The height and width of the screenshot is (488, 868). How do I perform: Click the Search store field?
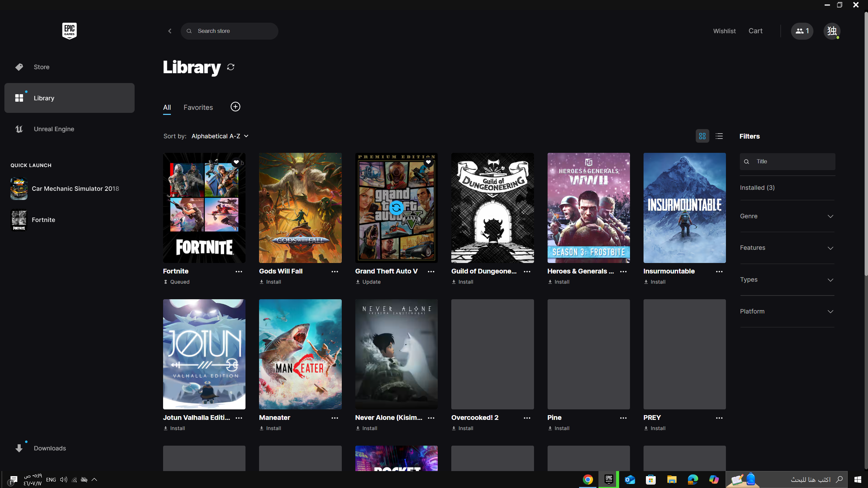(x=230, y=31)
